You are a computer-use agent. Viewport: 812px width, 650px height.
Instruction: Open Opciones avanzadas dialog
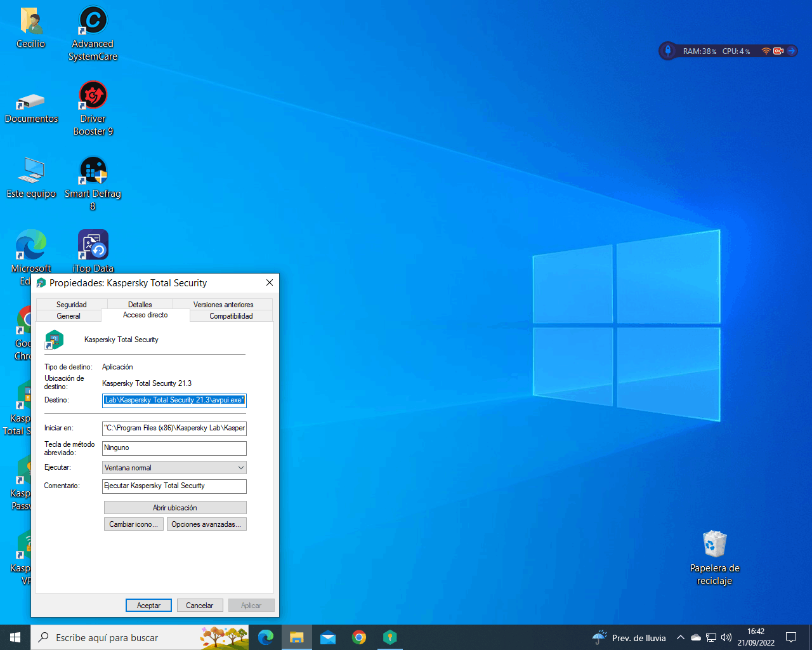point(206,524)
